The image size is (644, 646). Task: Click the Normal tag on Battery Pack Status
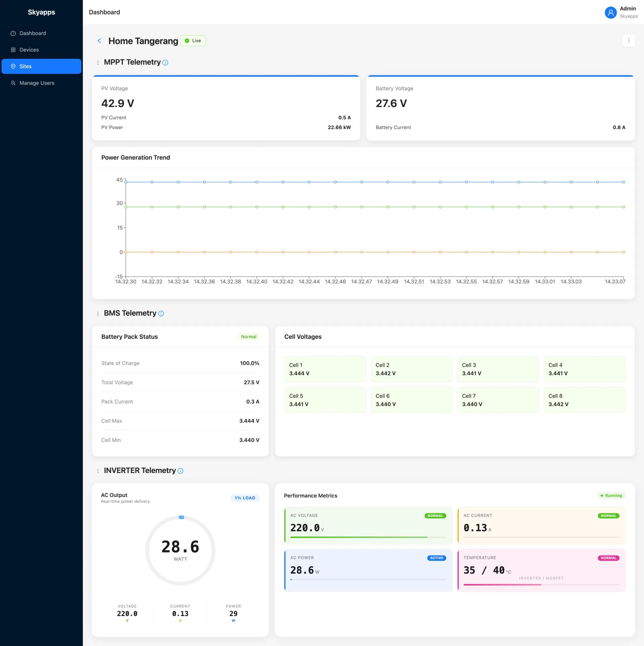coord(249,337)
